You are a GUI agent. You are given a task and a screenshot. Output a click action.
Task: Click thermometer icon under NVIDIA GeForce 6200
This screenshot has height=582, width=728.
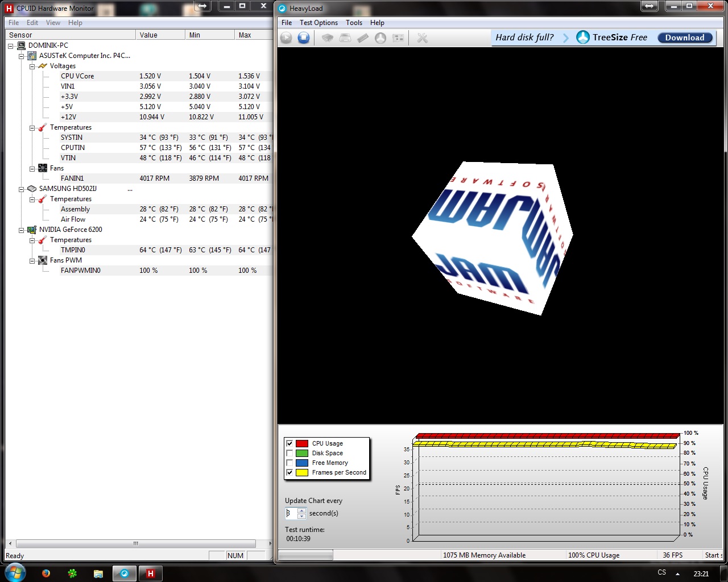43,240
